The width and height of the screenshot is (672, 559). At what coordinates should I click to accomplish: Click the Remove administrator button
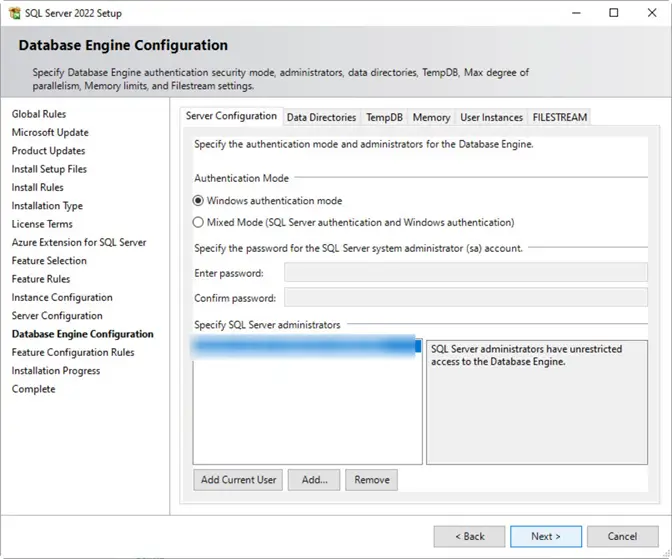coord(371,480)
